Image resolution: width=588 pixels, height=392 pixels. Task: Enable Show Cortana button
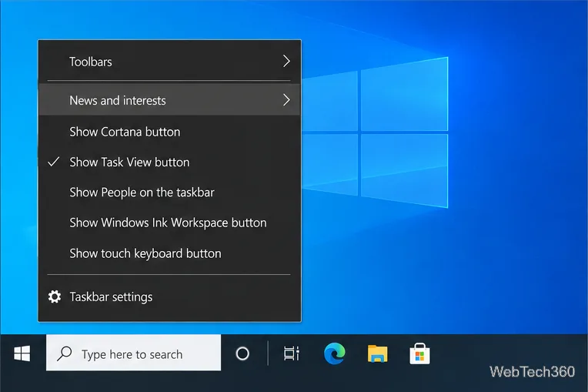pyautogui.click(x=169, y=132)
